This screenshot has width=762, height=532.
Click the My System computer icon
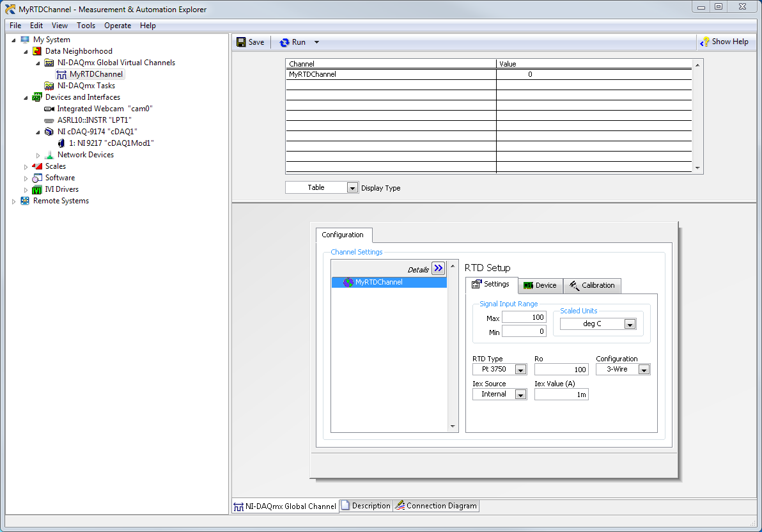(25, 40)
